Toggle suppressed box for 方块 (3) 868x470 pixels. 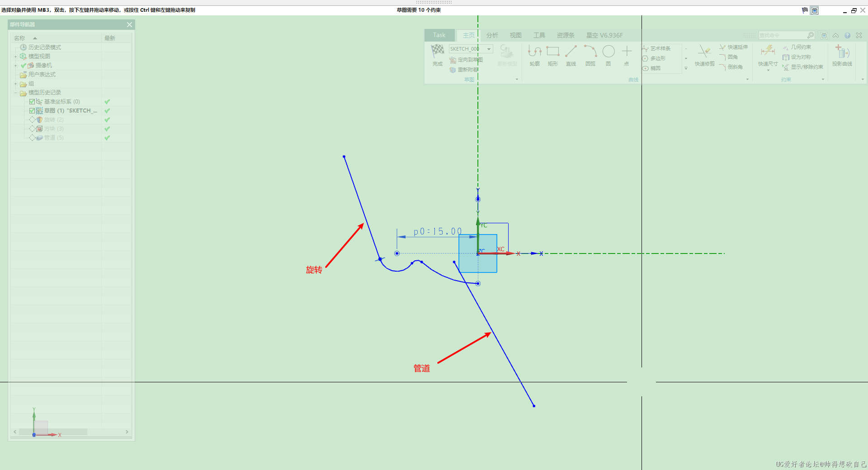pyautogui.click(x=32, y=129)
